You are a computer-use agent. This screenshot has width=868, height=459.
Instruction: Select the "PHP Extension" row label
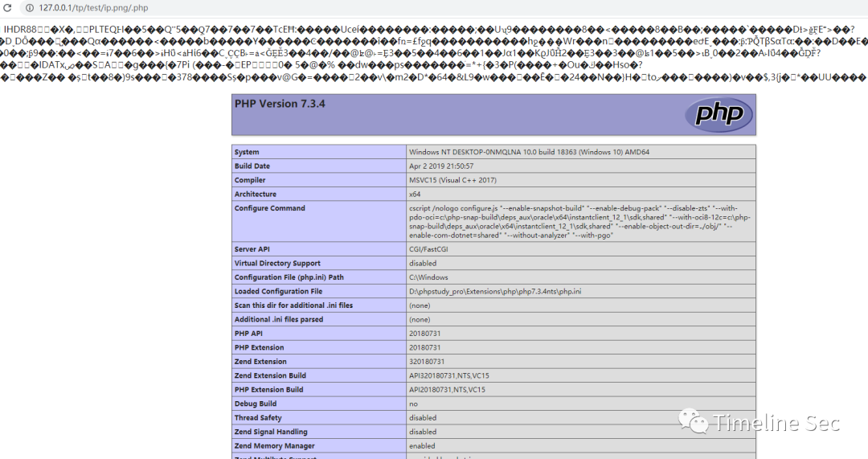tap(259, 347)
